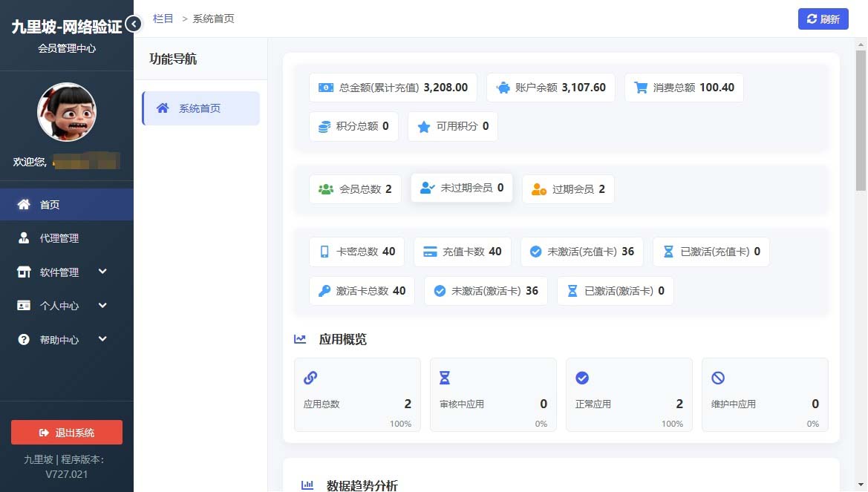Image resolution: width=868 pixels, height=492 pixels.
Task: Click the 已激活(充值卡) hourglass icon
Action: (668, 252)
